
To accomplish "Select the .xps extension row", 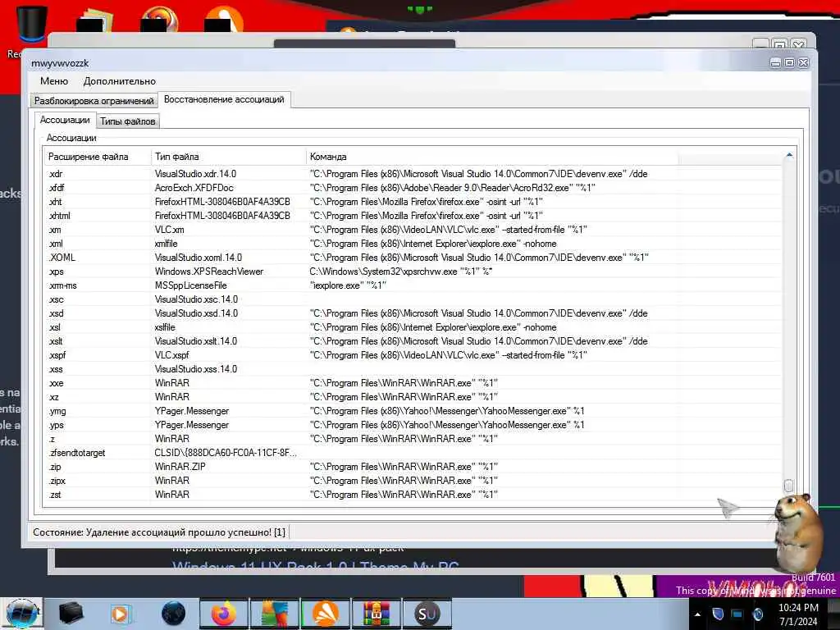I will click(413, 271).
